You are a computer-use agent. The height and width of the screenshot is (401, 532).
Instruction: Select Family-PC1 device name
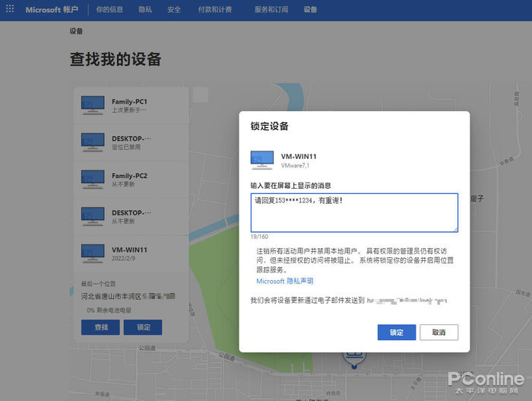pos(129,102)
